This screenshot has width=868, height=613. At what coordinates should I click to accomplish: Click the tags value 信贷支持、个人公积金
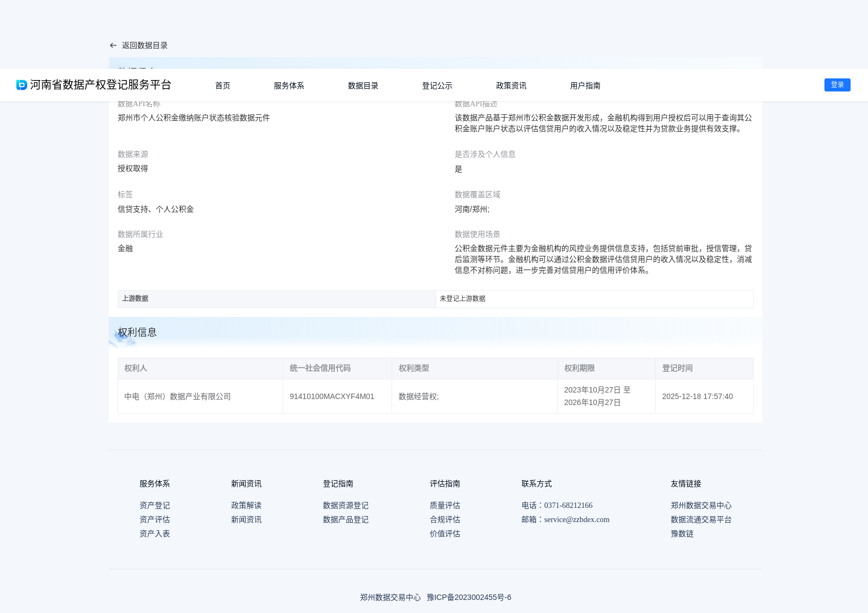click(x=156, y=210)
